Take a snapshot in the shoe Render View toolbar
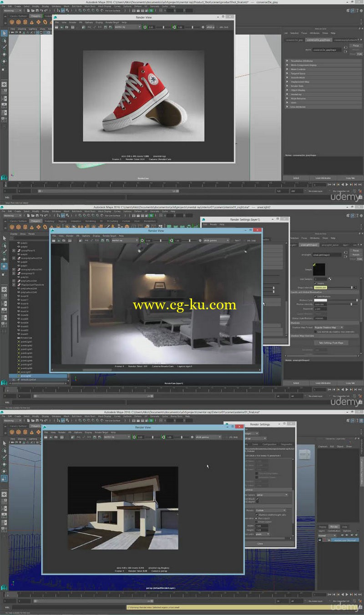 point(67,27)
